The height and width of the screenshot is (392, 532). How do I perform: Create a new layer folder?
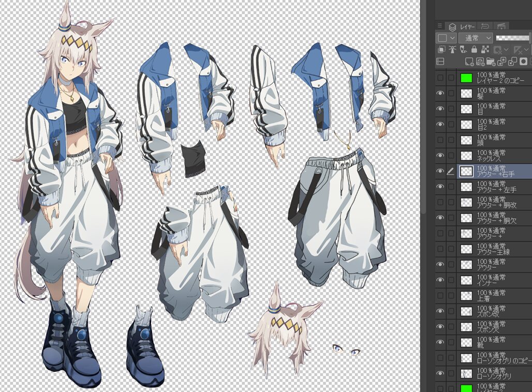click(491, 62)
